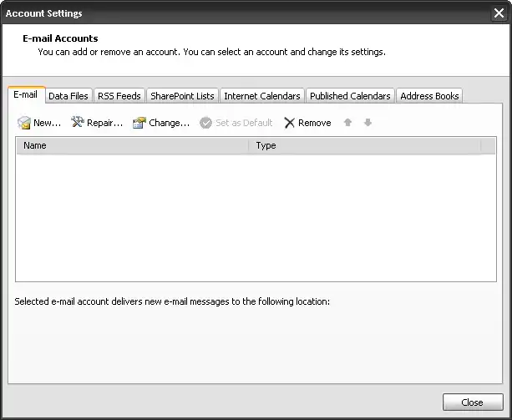Click the New… text label
The height and width of the screenshot is (420, 512).
(x=48, y=123)
